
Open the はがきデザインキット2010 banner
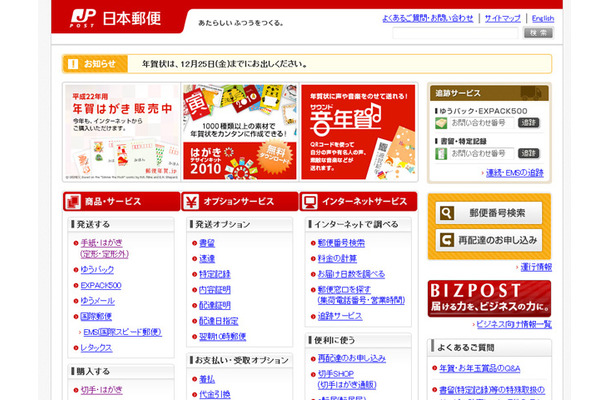240,132
